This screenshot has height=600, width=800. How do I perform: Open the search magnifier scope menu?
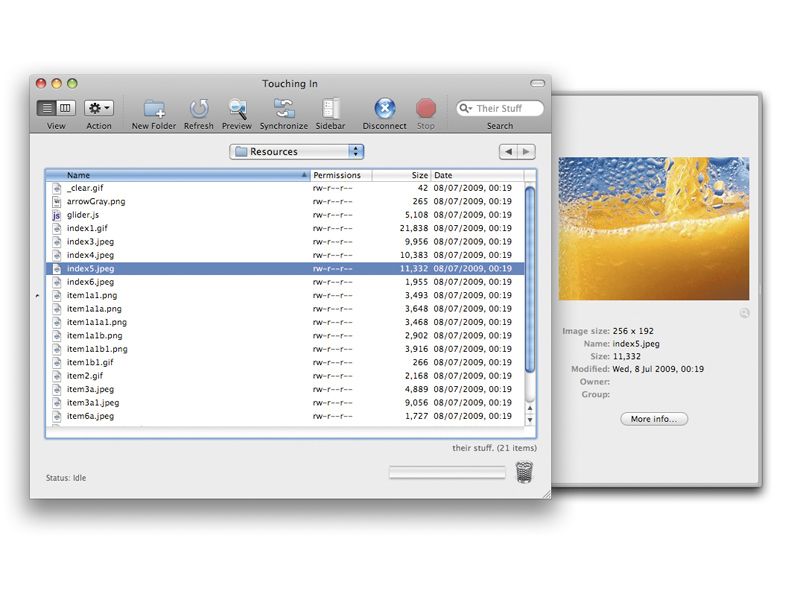point(466,109)
